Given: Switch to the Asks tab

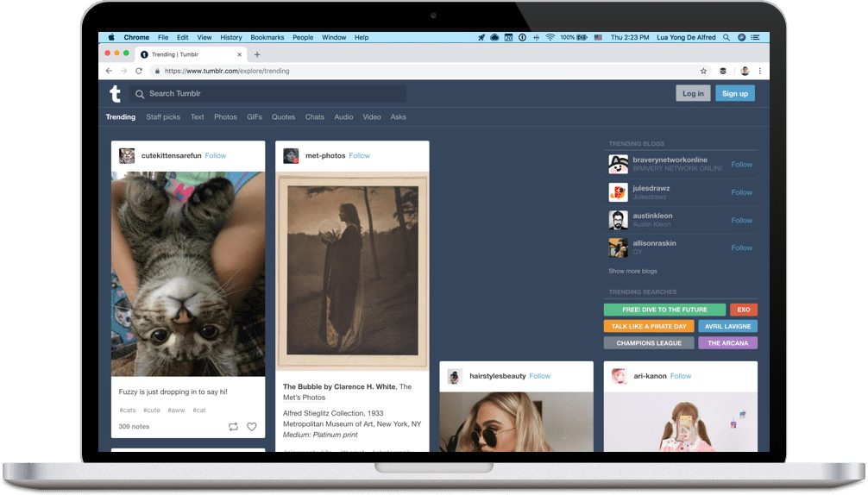Looking at the screenshot, I should tap(398, 117).
